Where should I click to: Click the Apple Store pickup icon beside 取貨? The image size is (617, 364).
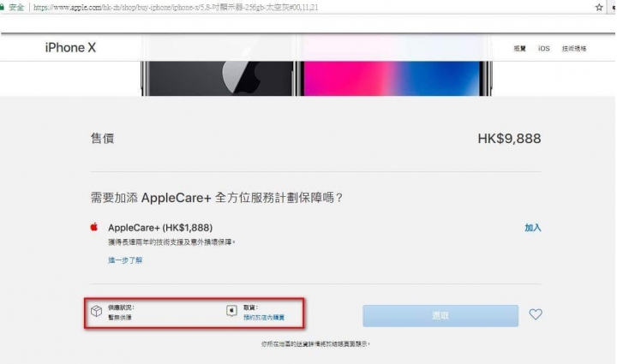[231, 311]
